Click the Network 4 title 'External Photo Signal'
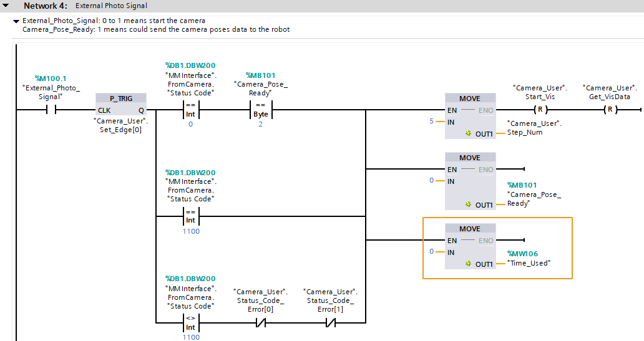 111,6
